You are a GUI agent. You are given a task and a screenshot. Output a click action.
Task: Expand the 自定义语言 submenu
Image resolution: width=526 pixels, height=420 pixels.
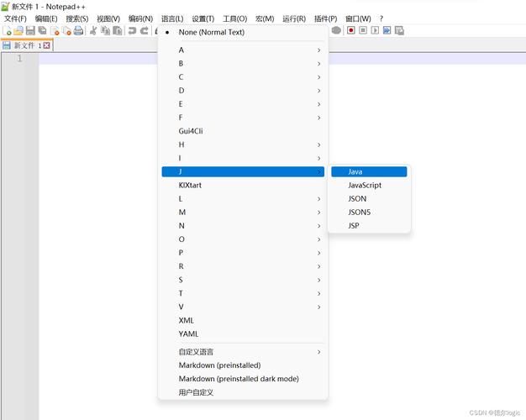coord(243,352)
